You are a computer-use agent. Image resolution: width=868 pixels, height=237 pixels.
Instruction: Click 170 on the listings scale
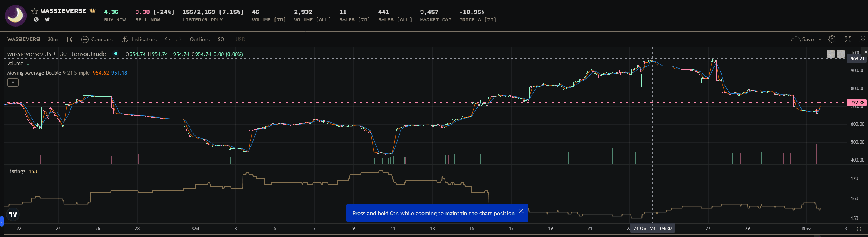point(854,179)
